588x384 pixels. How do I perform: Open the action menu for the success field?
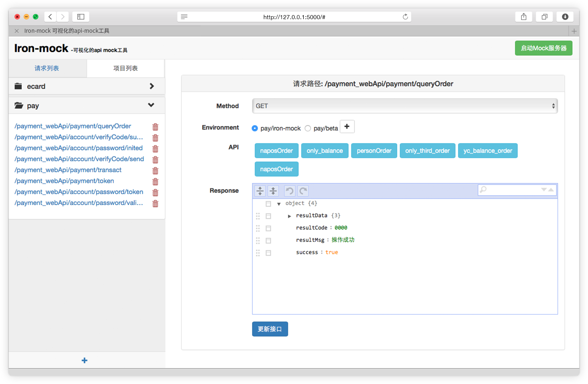click(x=268, y=253)
